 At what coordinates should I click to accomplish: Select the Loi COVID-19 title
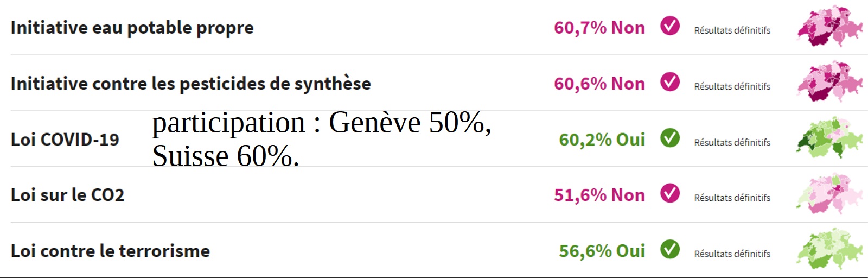65,140
